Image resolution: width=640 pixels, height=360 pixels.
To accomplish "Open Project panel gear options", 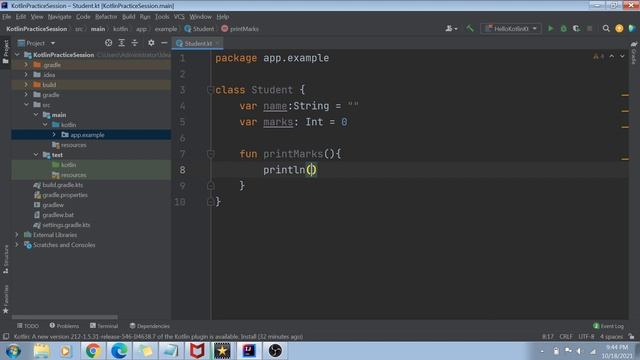I will 151,43.
